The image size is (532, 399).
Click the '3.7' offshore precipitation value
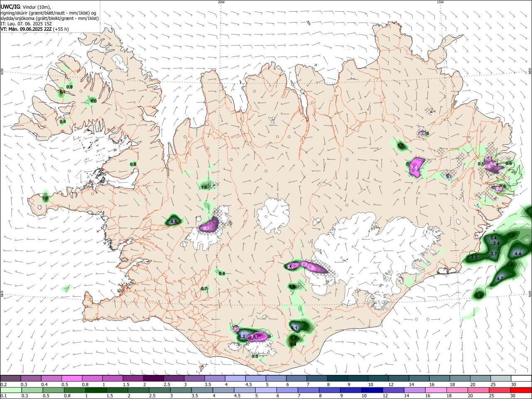(x=494, y=254)
